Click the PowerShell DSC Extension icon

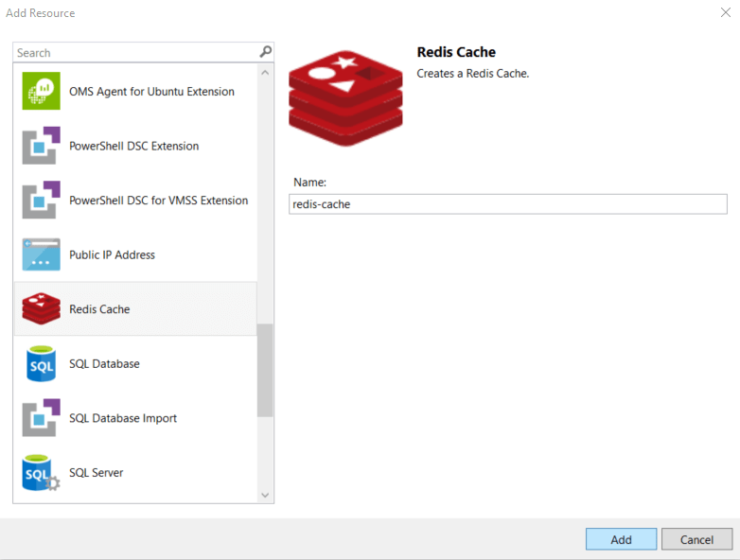click(41, 146)
